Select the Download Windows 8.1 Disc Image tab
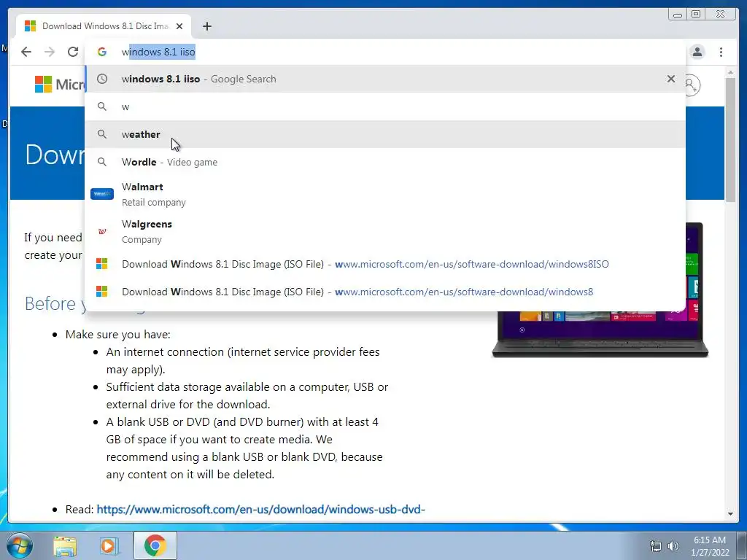This screenshot has height=560, width=747. [104, 26]
